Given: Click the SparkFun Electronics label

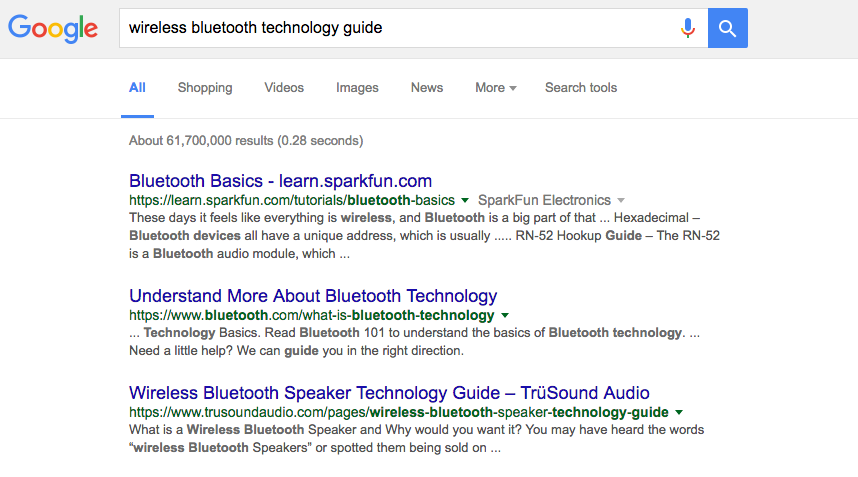Looking at the screenshot, I should [x=544, y=200].
